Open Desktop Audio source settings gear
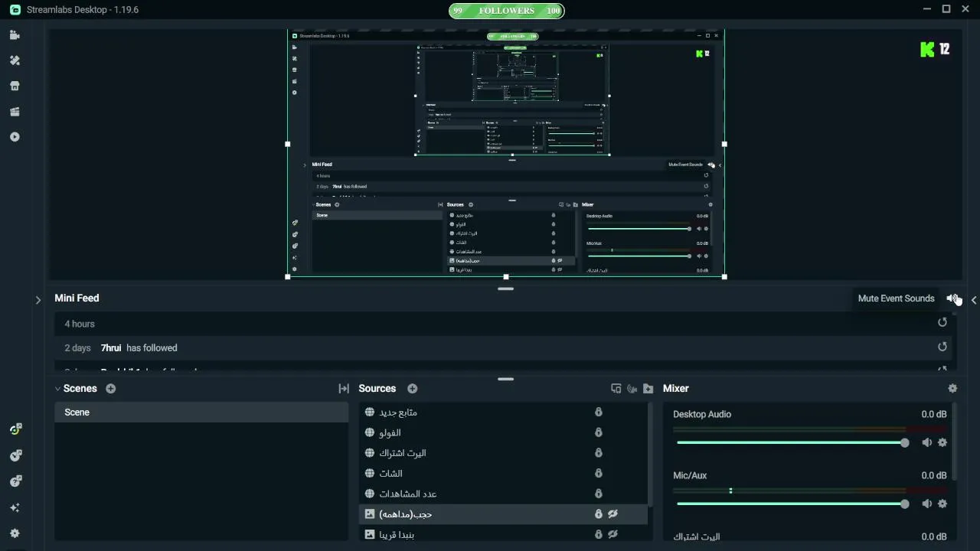The image size is (980, 551). 942,442
